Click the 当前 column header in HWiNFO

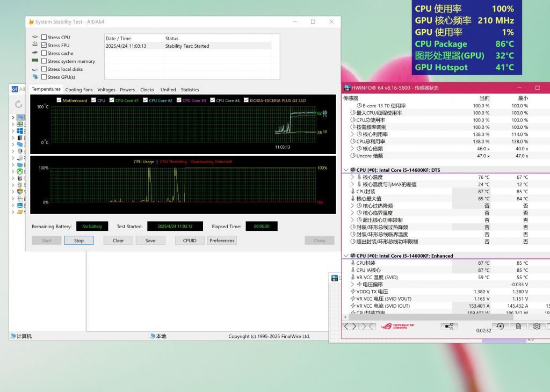click(x=484, y=98)
